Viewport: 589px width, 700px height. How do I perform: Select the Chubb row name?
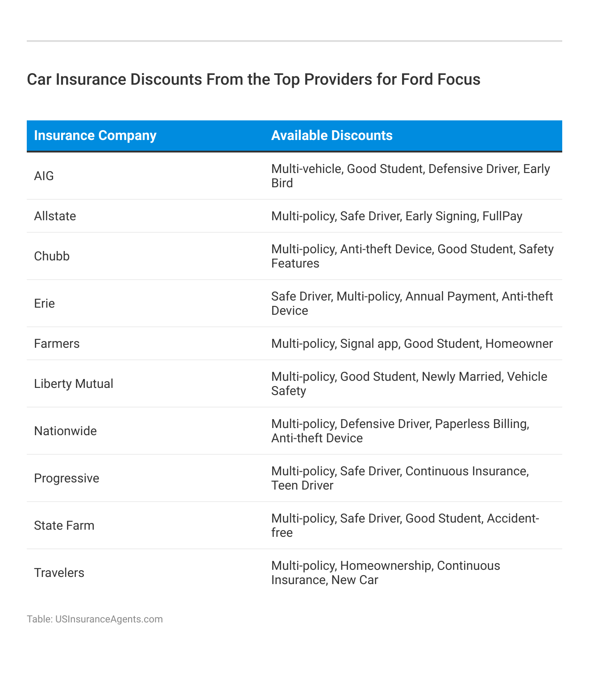[52, 256]
